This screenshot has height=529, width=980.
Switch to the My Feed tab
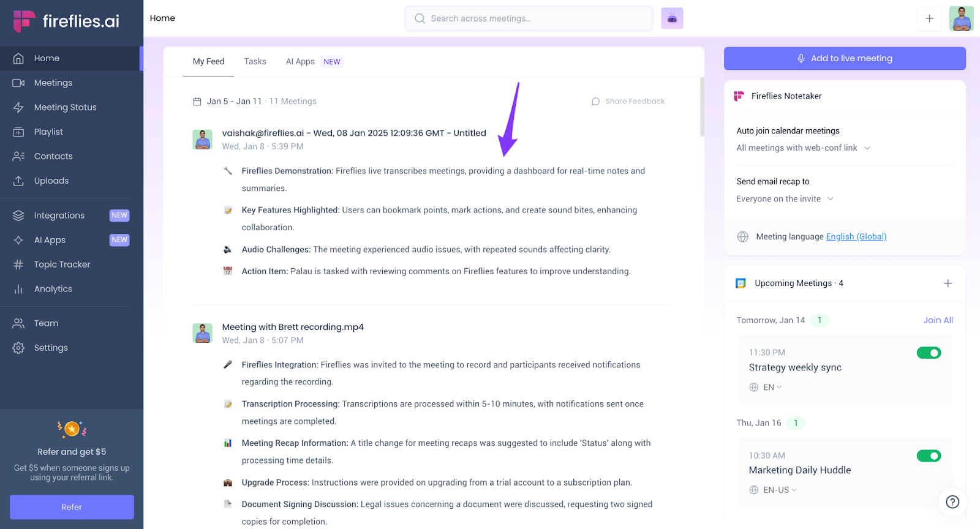click(208, 61)
